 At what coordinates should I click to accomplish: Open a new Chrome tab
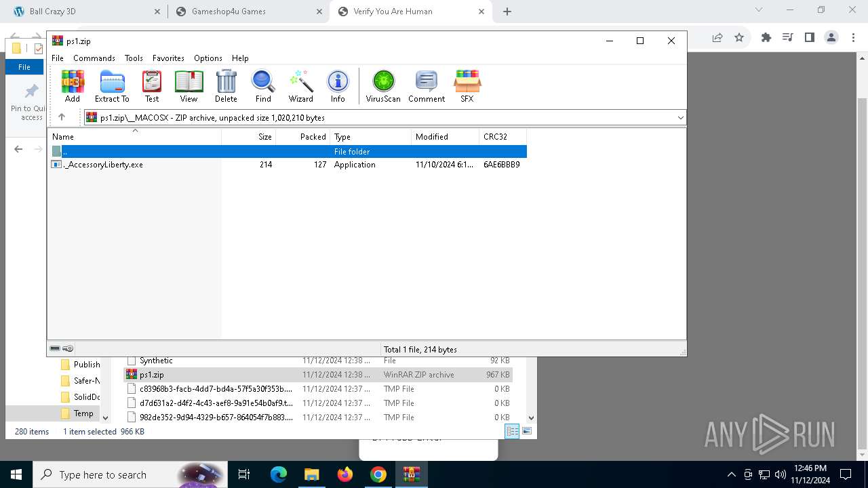507,12
